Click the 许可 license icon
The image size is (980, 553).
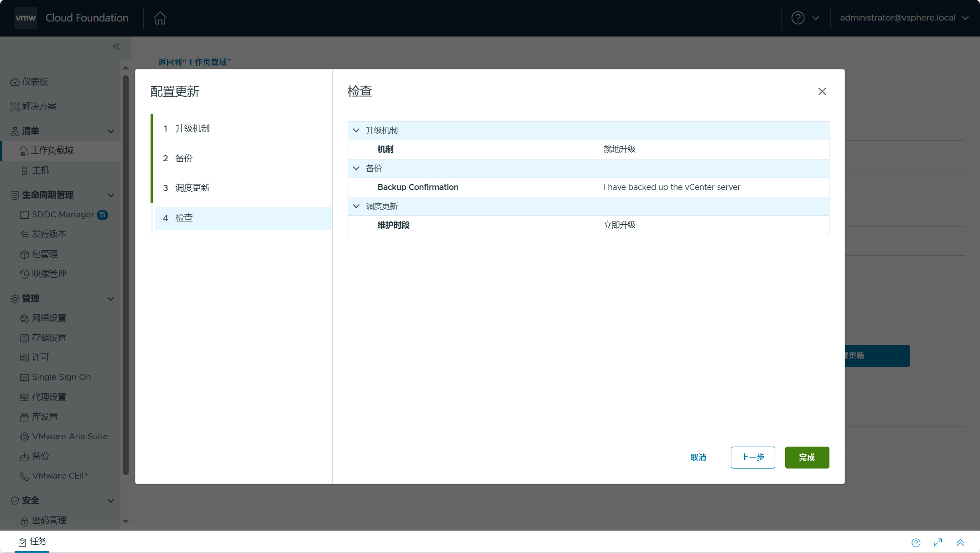pos(25,358)
